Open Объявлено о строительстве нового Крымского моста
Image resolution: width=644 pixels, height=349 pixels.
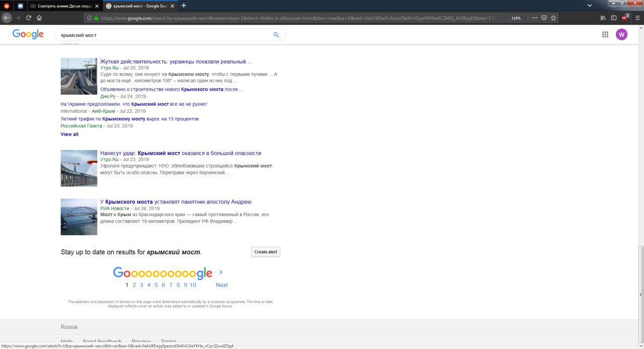click(172, 89)
